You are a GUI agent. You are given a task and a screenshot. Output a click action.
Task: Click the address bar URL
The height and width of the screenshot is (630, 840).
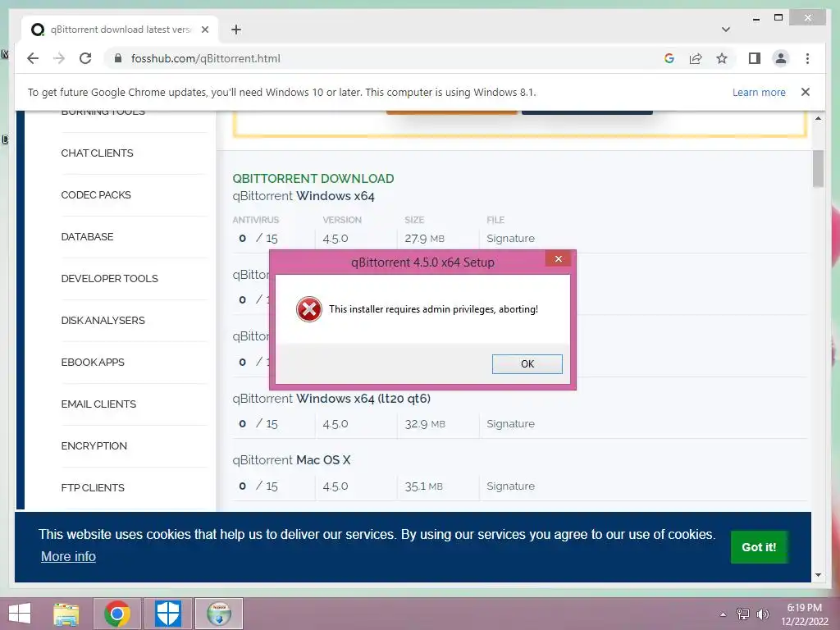[x=206, y=58]
